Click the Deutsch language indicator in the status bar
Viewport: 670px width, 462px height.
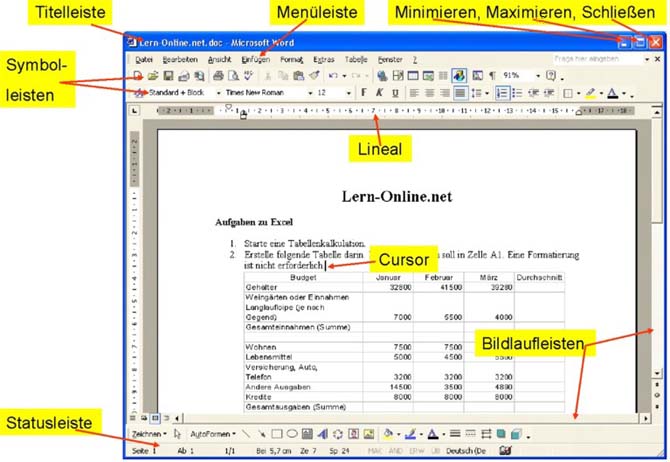click(x=466, y=451)
